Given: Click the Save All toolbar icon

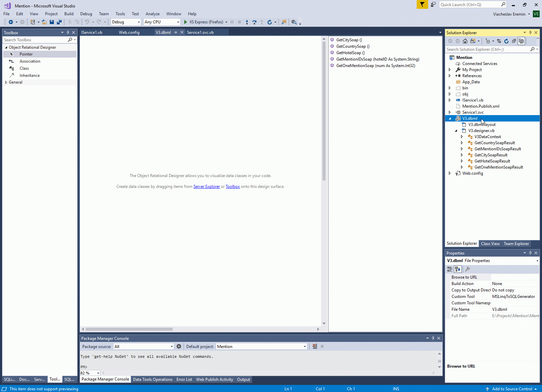Looking at the screenshot, I should 59,22.
